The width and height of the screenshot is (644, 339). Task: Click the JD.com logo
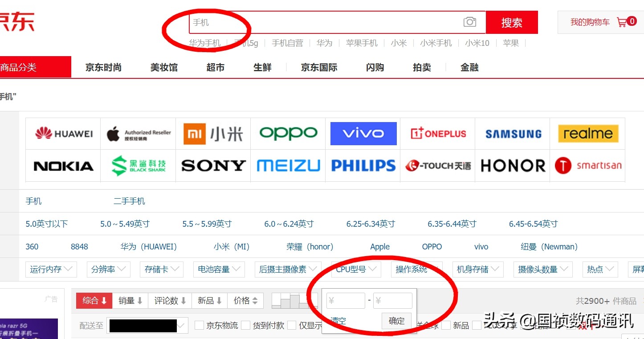pos(15,20)
